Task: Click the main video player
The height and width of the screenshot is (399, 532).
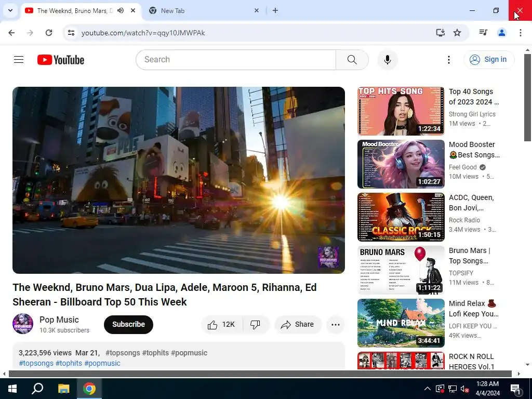Action: pos(179,180)
